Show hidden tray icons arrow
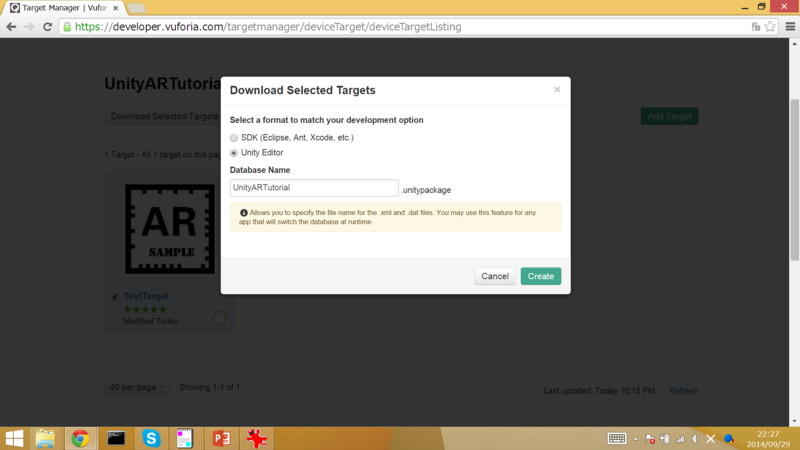Screen dimensions: 800x450 pos(636,439)
